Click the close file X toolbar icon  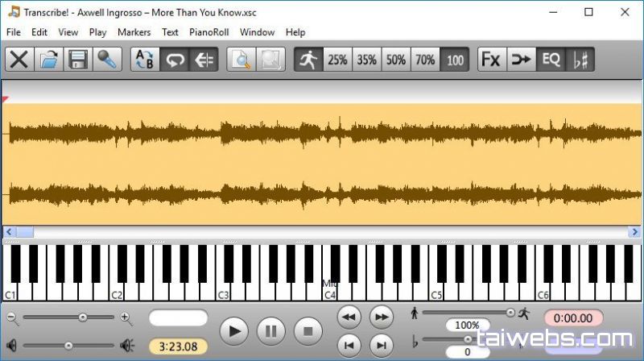(19, 60)
